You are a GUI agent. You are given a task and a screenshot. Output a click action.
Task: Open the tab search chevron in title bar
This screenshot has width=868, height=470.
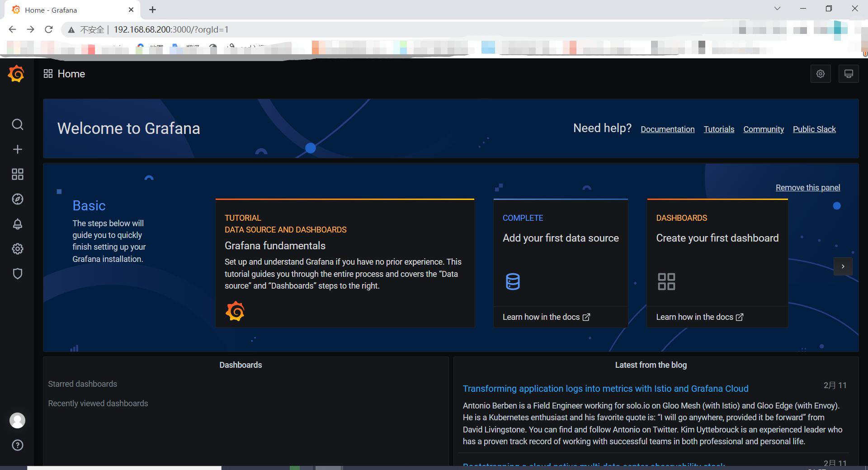[777, 9]
